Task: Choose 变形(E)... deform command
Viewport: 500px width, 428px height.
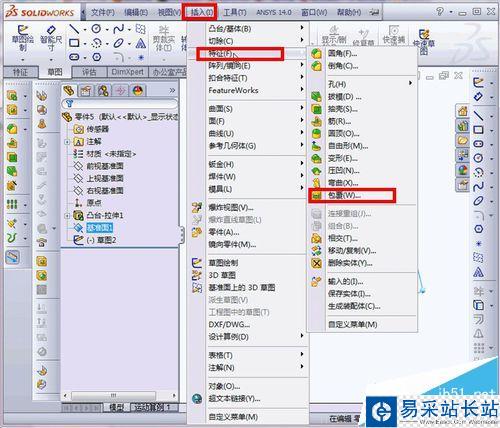Action: [x=343, y=158]
